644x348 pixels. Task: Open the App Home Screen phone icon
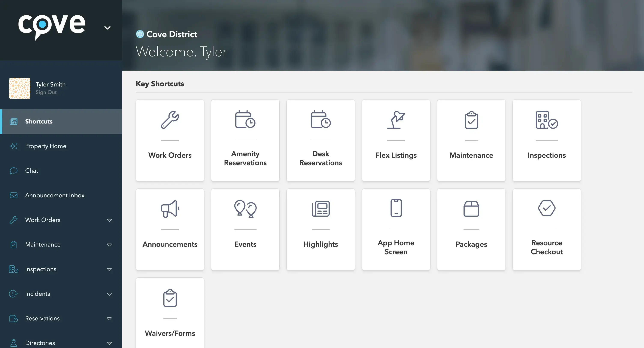[396, 208]
